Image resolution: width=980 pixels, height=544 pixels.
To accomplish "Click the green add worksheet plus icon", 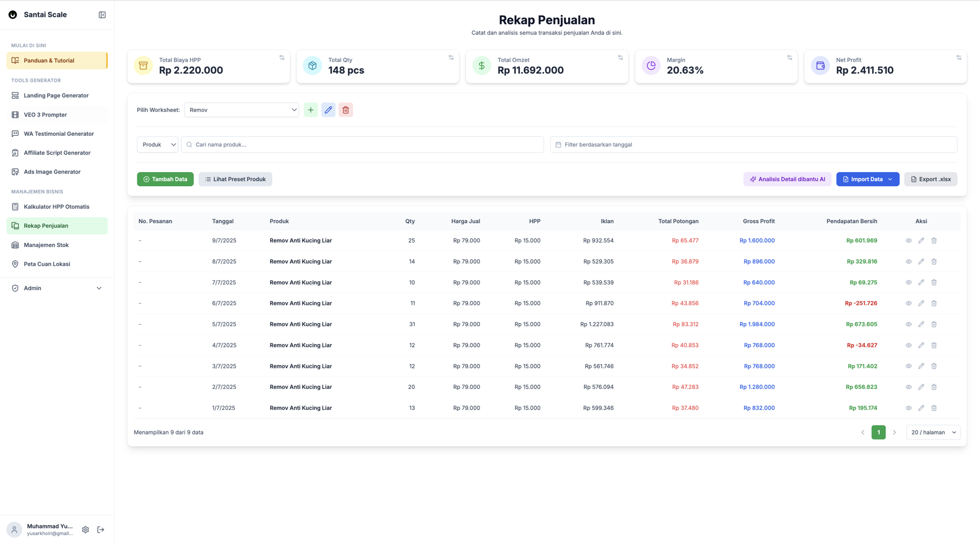I will tap(310, 110).
